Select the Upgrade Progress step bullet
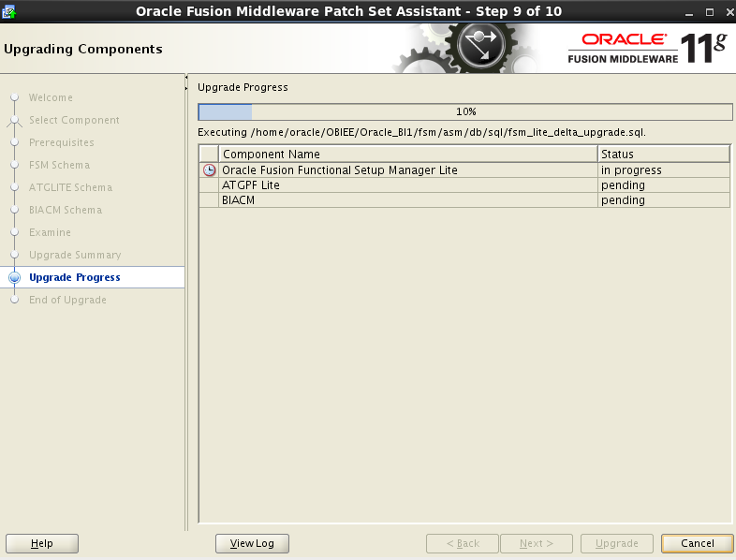 (x=15, y=277)
